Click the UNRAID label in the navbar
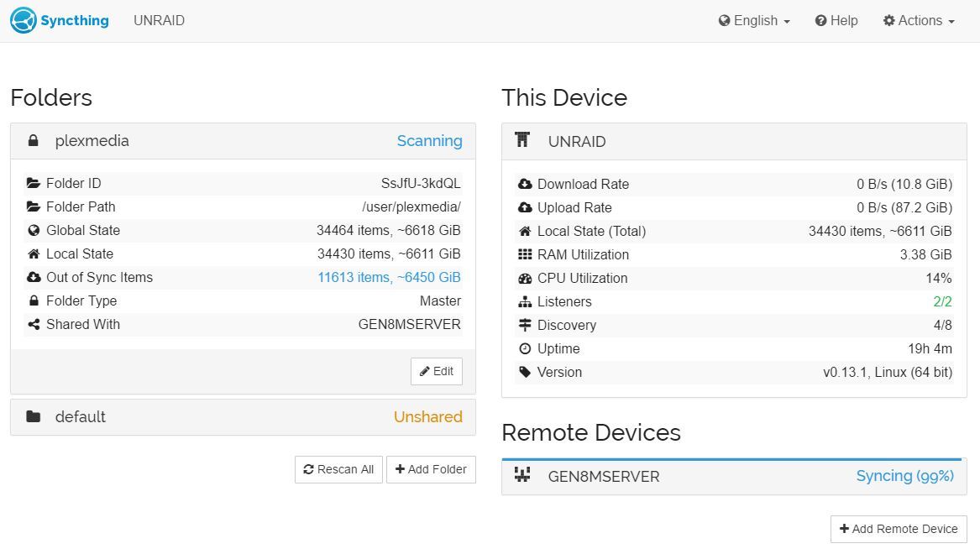 coord(159,21)
